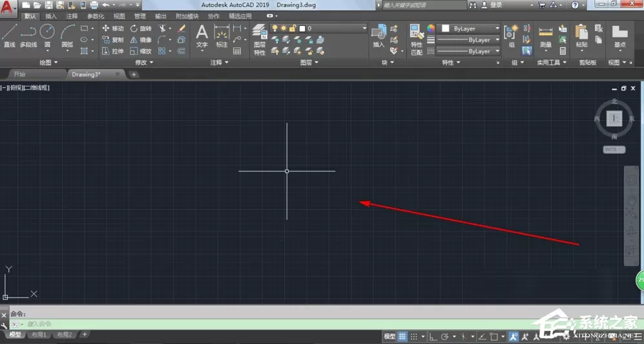The image size is (644, 344).
Task: Switch to the Insert (插入) ribbon tab
Action: 51,16
